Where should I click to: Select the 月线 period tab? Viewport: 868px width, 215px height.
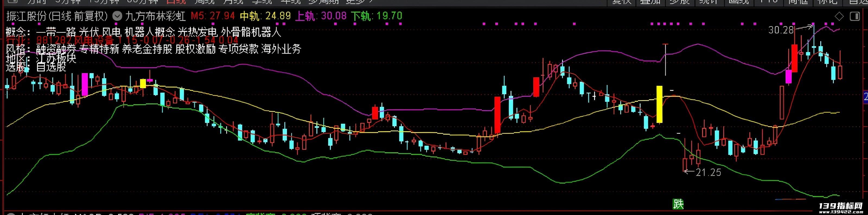(233, 2)
